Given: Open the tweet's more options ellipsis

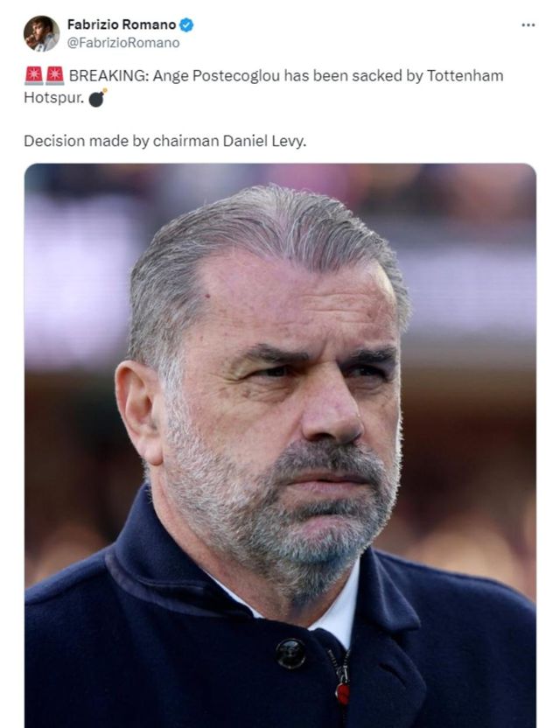Looking at the screenshot, I should (528, 25).
